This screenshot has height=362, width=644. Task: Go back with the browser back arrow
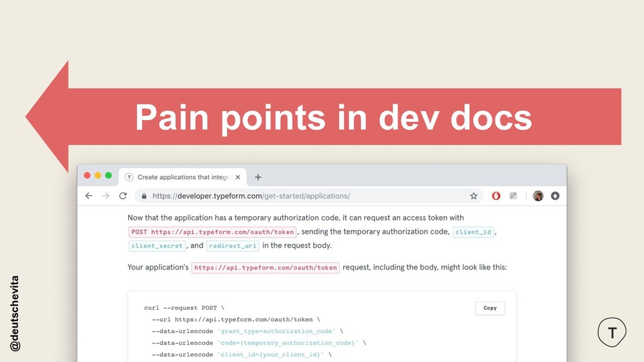(89, 196)
